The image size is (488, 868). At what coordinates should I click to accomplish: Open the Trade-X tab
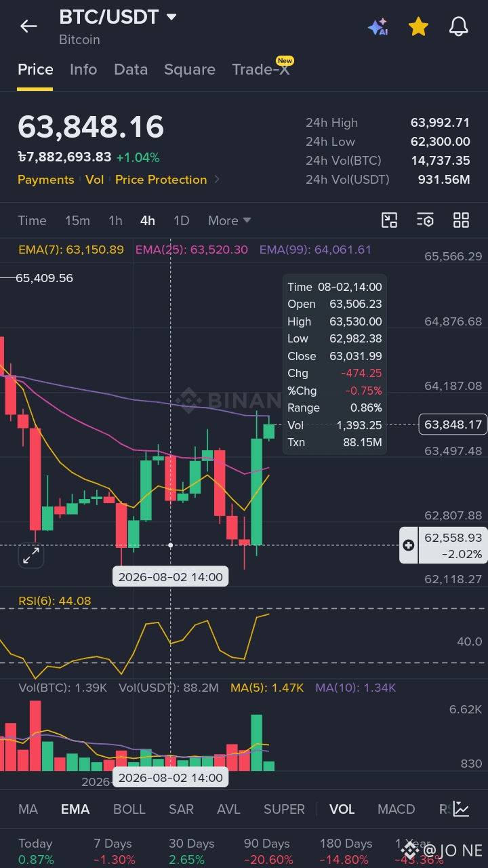(261, 69)
